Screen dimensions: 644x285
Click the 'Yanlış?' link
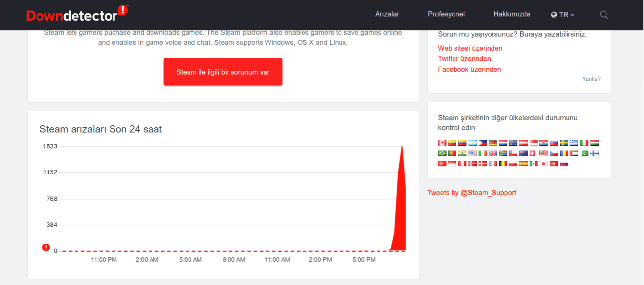point(591,79)
